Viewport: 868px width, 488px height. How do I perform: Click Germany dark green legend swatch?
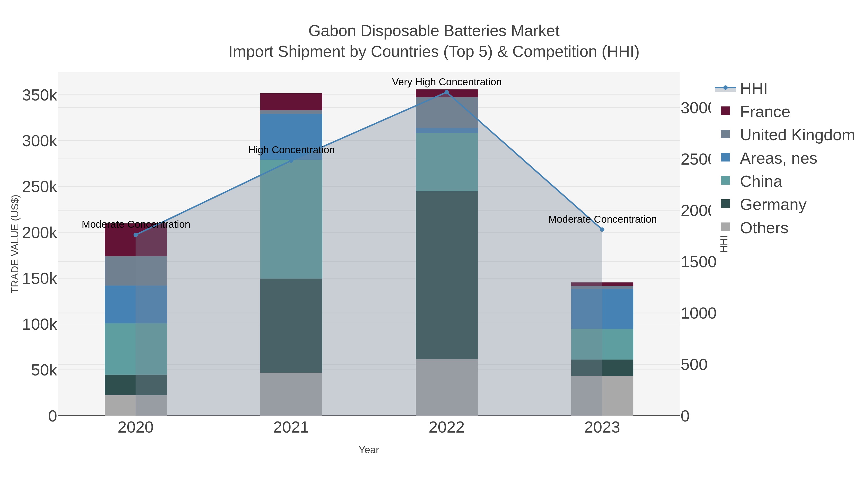726,204
